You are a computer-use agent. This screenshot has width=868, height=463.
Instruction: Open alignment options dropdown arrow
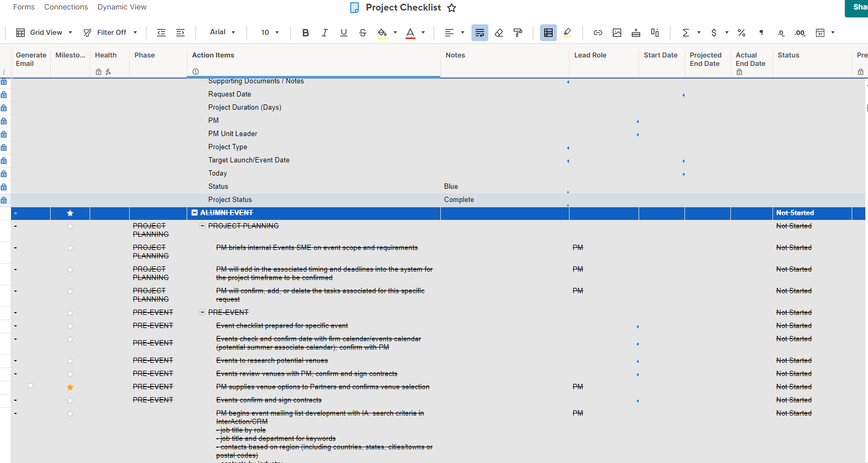462,33
